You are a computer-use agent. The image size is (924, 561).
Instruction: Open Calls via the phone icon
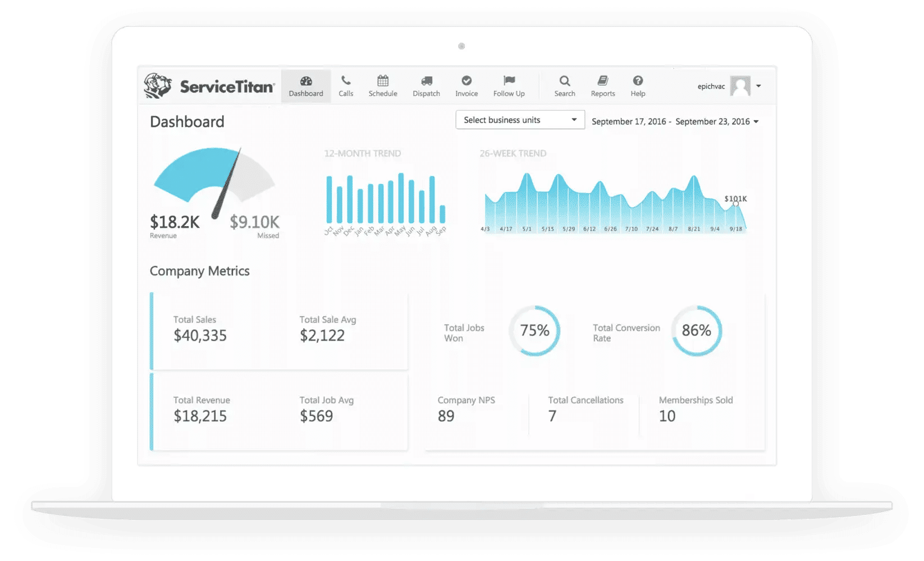[346, 81]
